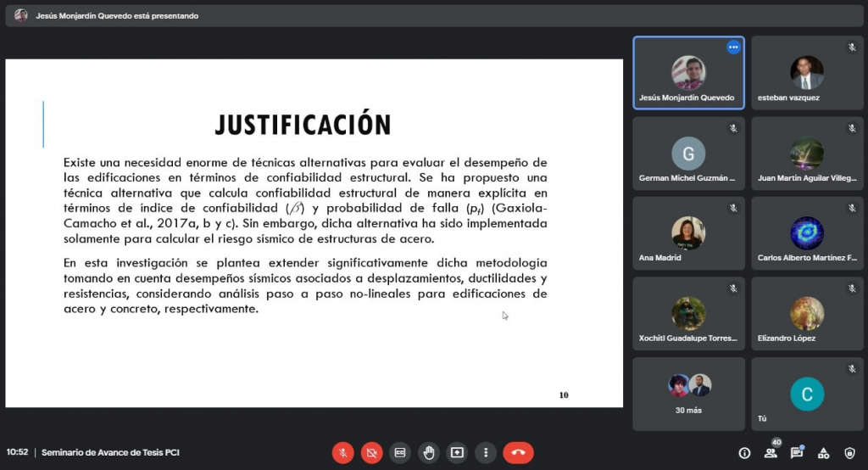
Task: Click muted mic icon on Juan Martin tile
Action: [852, 128]
